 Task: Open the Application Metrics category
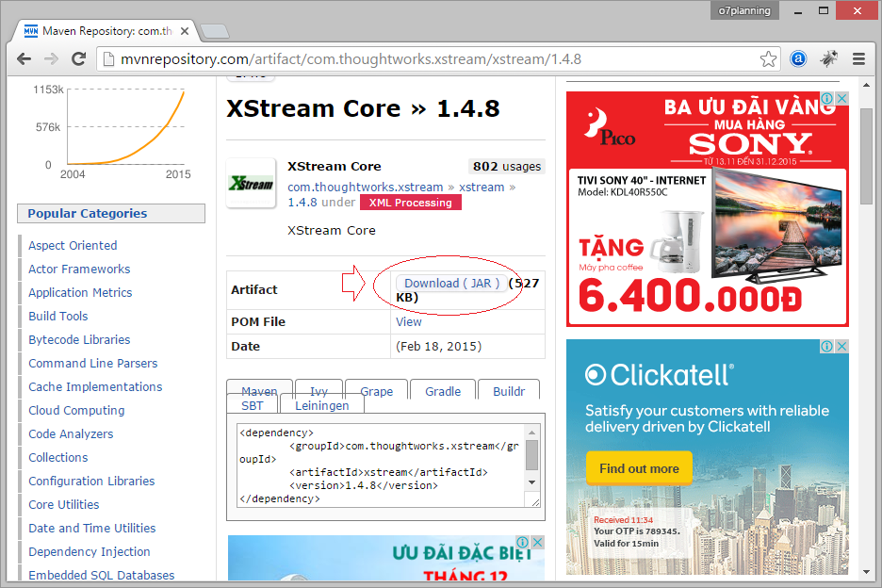pos(80,293)
